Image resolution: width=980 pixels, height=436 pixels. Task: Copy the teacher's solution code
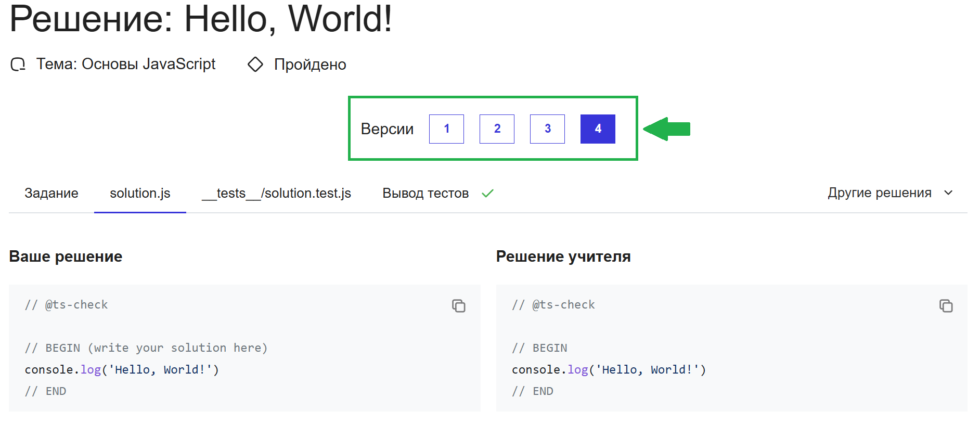point(946,306)
